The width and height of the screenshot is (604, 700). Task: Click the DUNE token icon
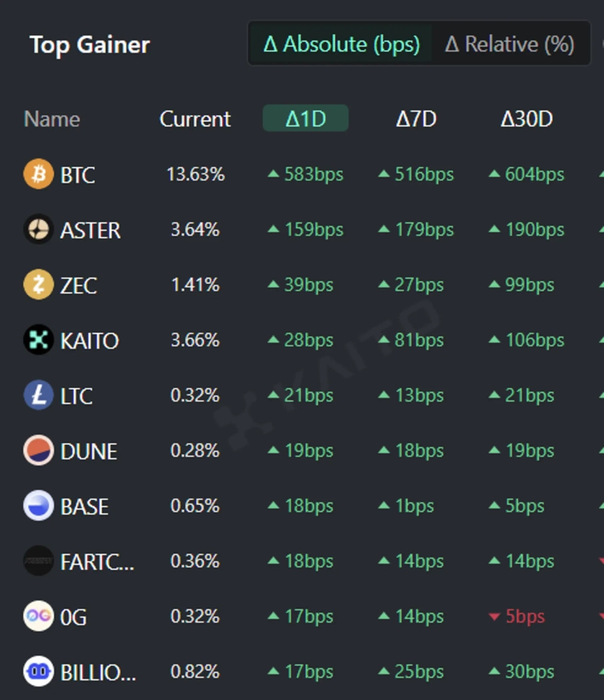[39, 450]
